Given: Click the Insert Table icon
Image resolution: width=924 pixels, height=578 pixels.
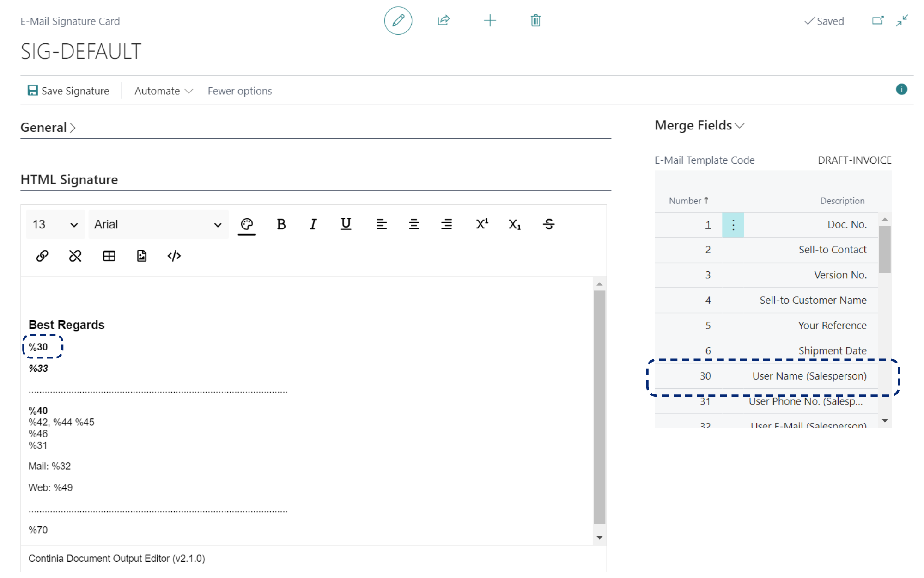Looking at the screenshot, I should click(x=109, y=256).
